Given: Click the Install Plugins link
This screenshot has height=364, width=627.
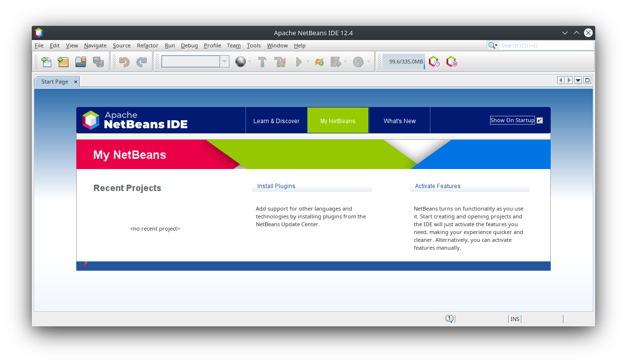Looking at the screenshot, I should point(276,186).
